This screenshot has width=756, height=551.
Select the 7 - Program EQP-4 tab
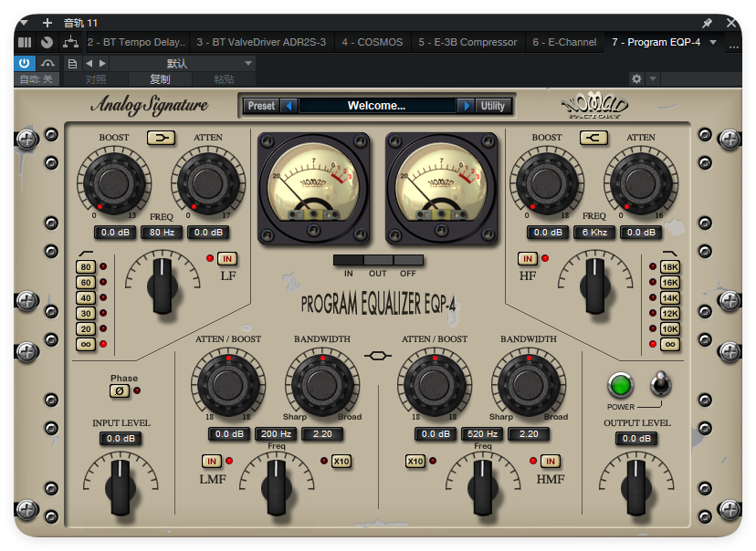656,42
